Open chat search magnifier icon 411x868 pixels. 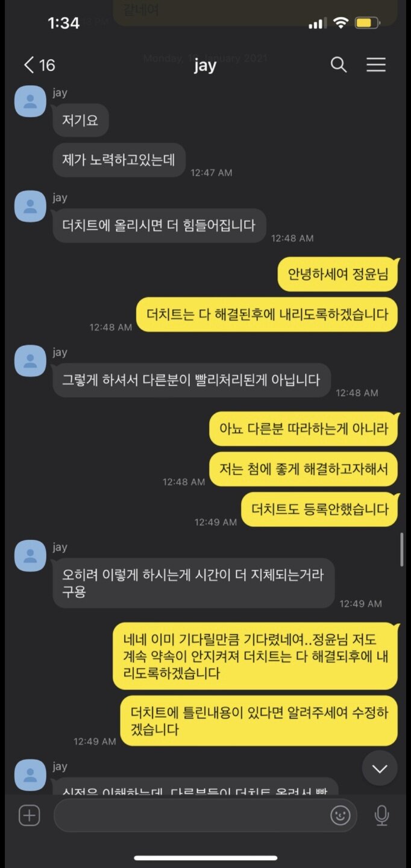(339, 65)
